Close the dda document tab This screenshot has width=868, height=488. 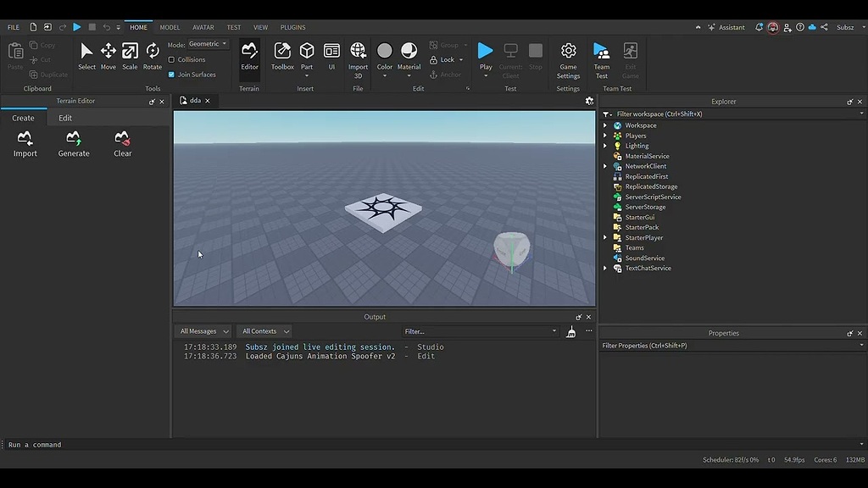pos(208,101)
